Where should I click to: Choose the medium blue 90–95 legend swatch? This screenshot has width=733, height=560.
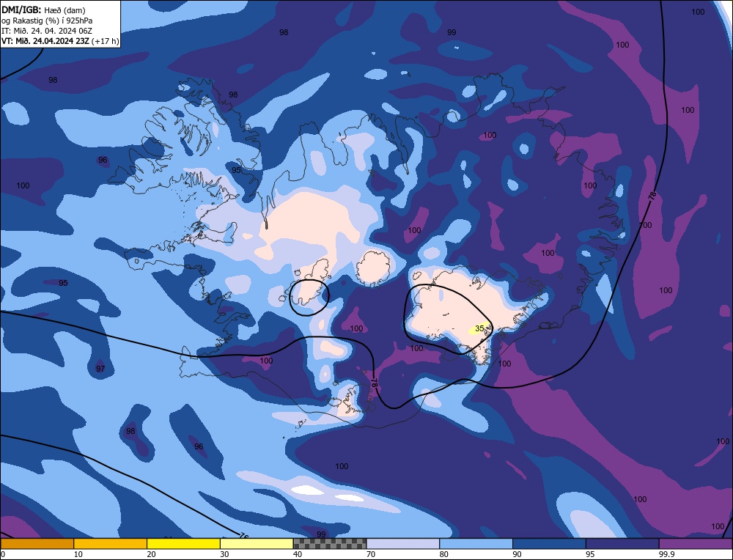(549, 543)
